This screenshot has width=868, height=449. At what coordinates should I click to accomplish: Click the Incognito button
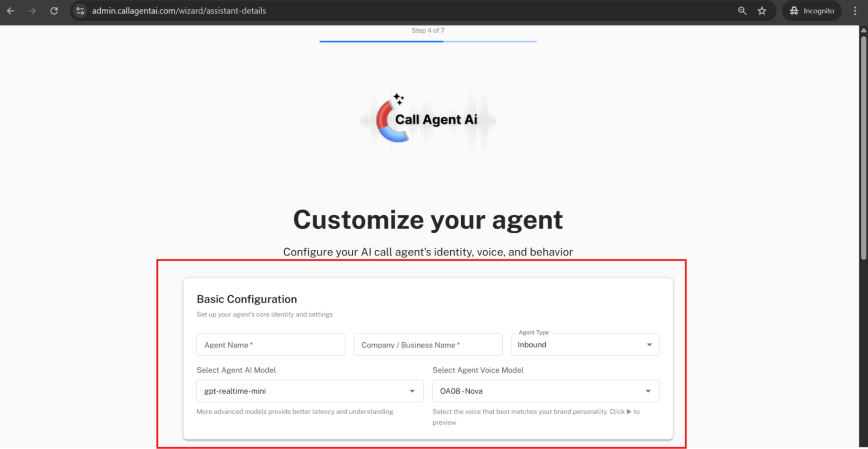[x=812, y=11]
